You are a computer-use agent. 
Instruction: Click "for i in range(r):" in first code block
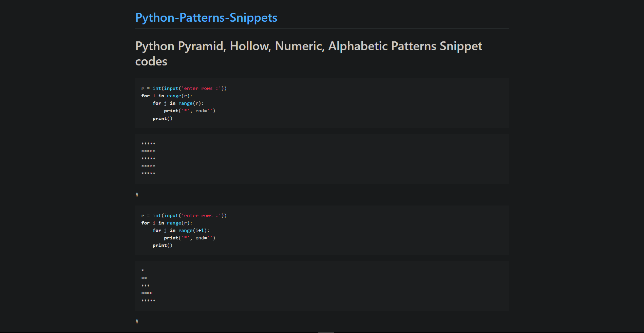click(167, 96)
